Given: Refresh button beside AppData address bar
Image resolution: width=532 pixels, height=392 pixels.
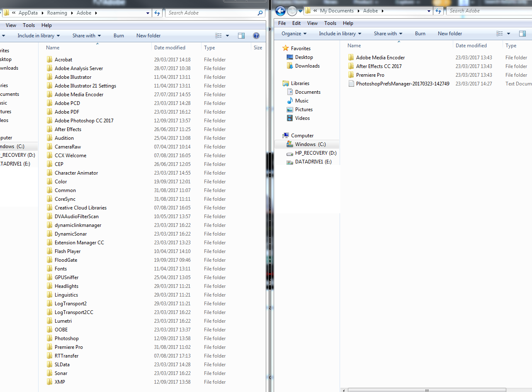Looking at the screenshot, I should (157, 13).
